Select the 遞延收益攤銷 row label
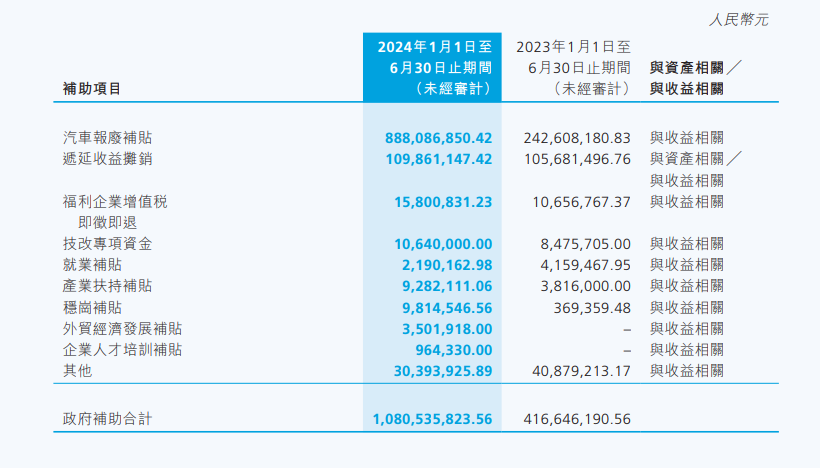The height and width of the screenshot is (468, 820). (x=107, y=159)
